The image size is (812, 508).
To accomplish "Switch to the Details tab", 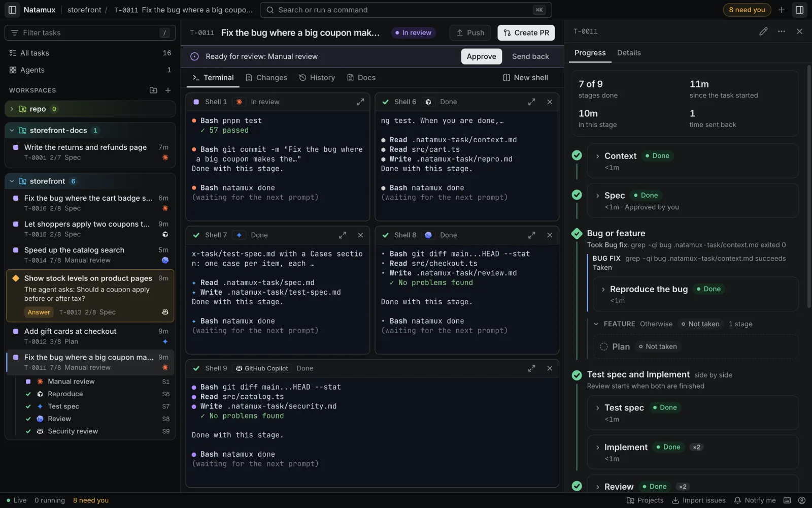I will [629, 53].
